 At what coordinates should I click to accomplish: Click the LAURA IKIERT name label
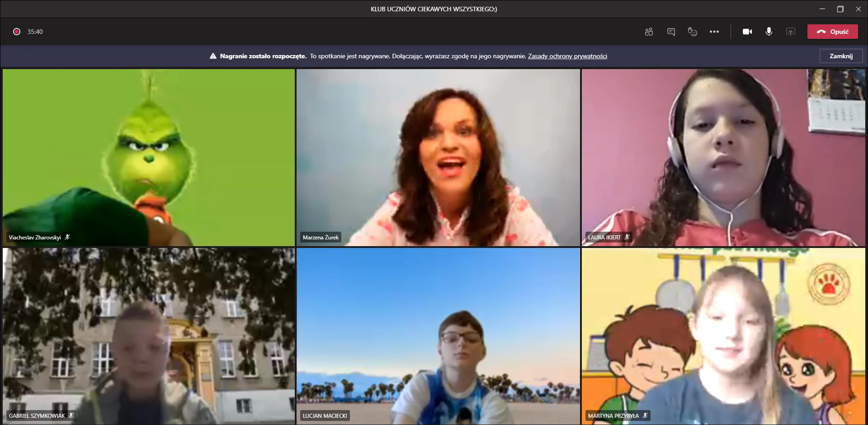coord(604,237)
